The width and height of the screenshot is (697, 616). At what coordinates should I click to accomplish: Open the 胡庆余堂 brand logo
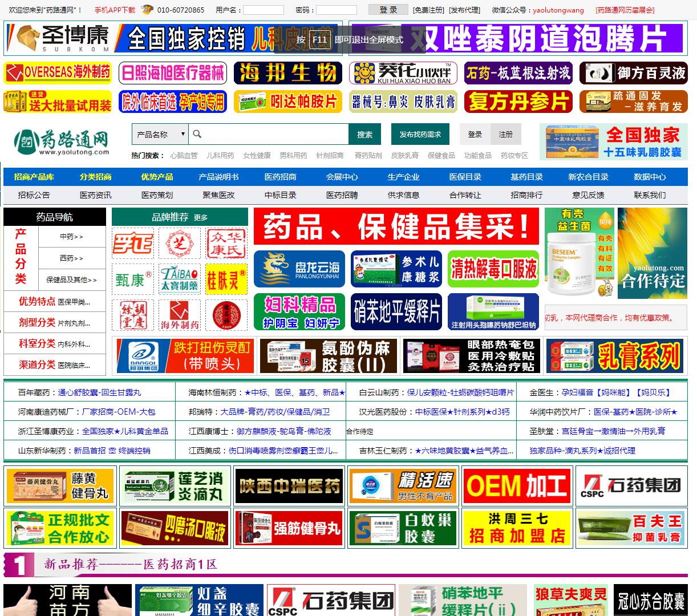click(133, 315)
